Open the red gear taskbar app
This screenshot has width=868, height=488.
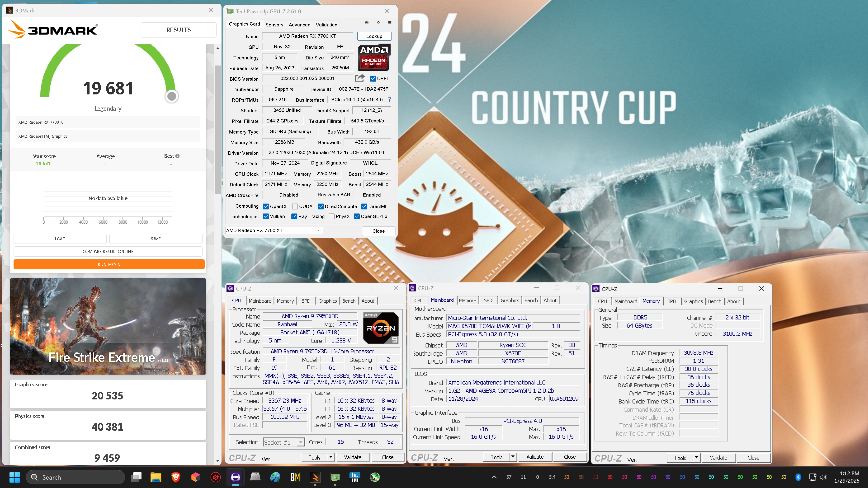click(x=215, y=477)
